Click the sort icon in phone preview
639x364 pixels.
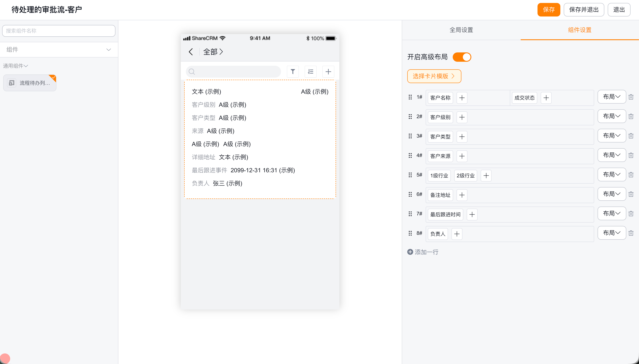[x=310, y=72]
